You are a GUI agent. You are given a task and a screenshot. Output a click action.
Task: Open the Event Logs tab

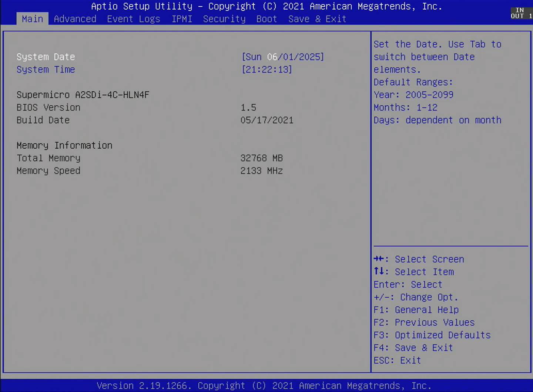point(134,19)
